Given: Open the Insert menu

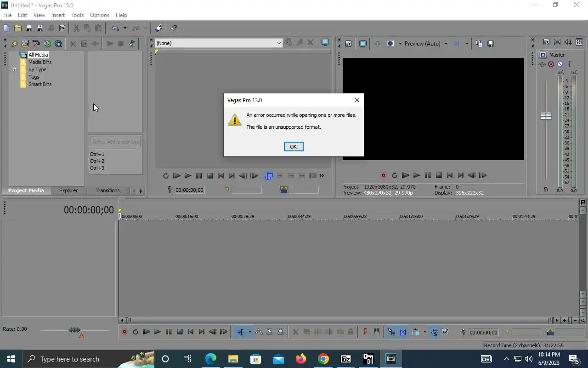Looking at the screenshot, I should [58, 15].
